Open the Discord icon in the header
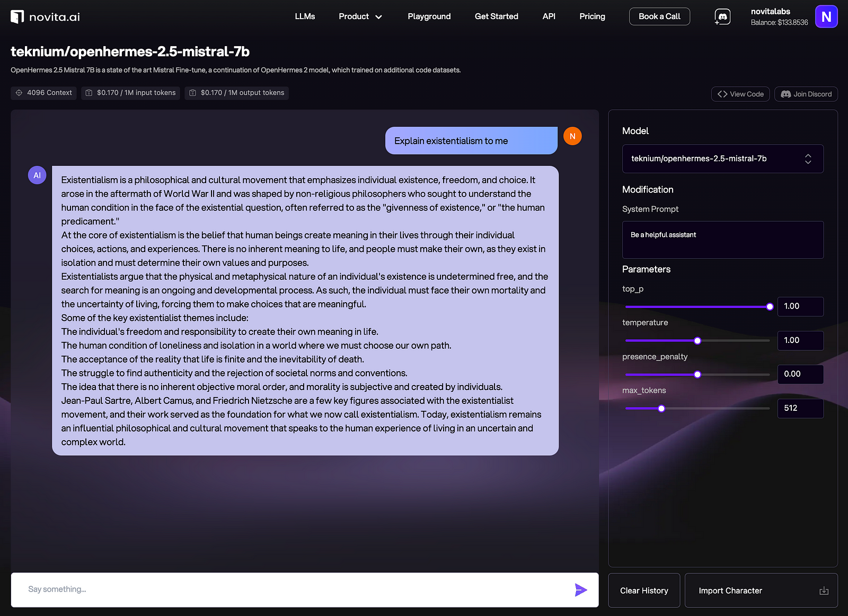 pyautogui.click(x=722, y=17)
